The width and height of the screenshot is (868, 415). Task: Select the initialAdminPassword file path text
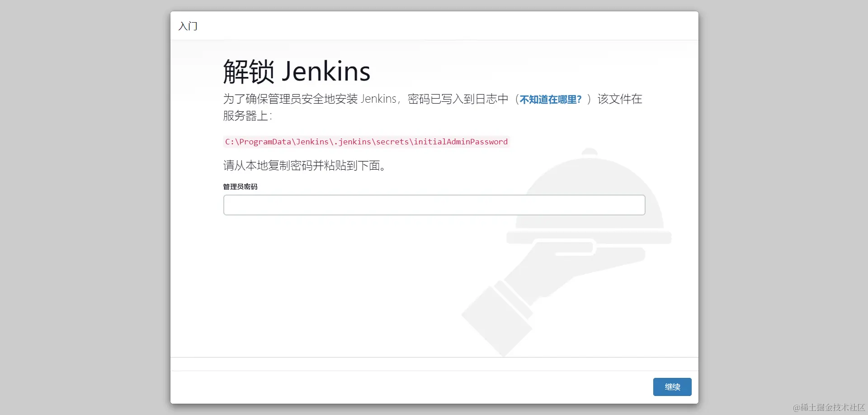coord(366,142)
